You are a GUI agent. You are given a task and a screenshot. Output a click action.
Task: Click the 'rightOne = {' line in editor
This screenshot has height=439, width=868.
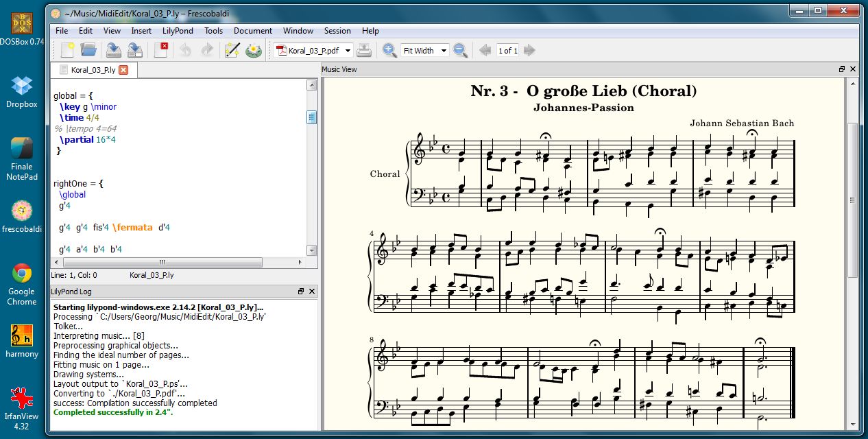click(78, 184)
